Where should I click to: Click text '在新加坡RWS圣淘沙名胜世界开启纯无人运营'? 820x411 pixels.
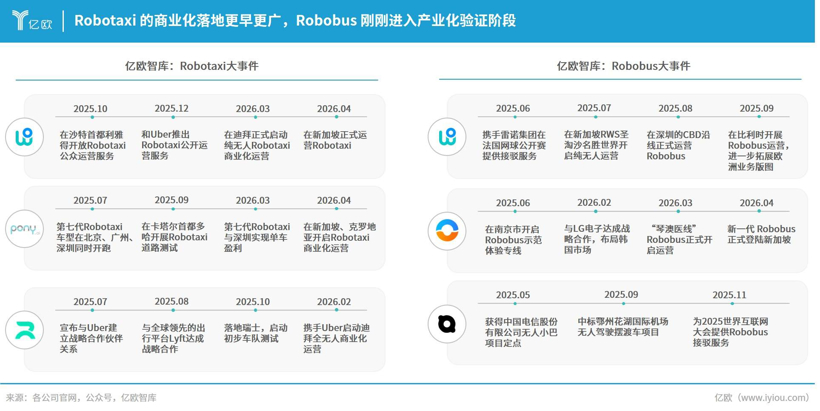[596, 145]
